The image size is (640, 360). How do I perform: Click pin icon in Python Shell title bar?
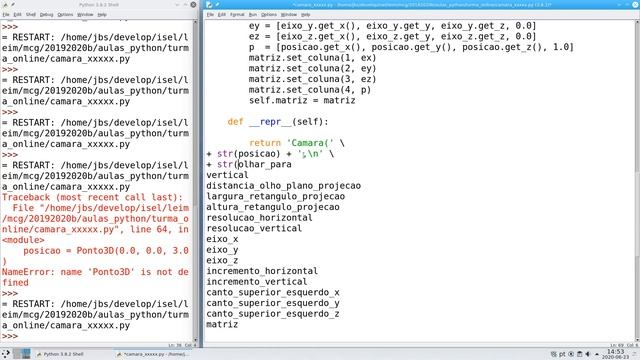tap(13, 4)
